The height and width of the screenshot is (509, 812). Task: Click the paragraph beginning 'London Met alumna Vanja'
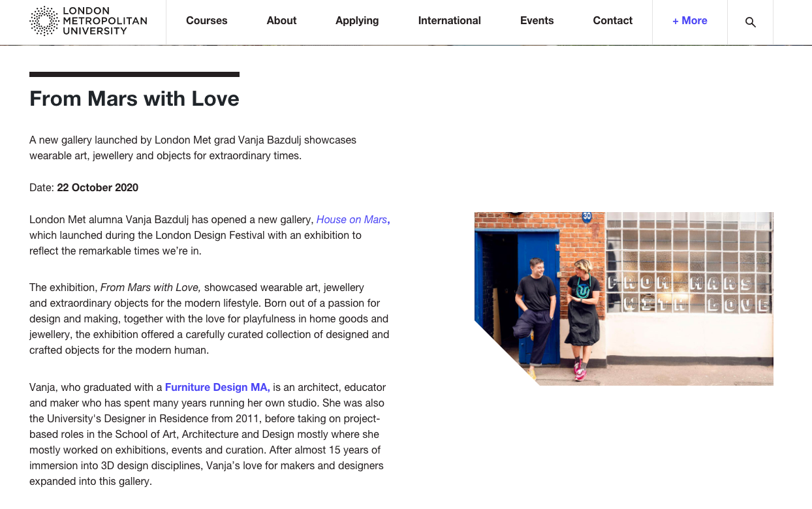(x=210, y=235)
